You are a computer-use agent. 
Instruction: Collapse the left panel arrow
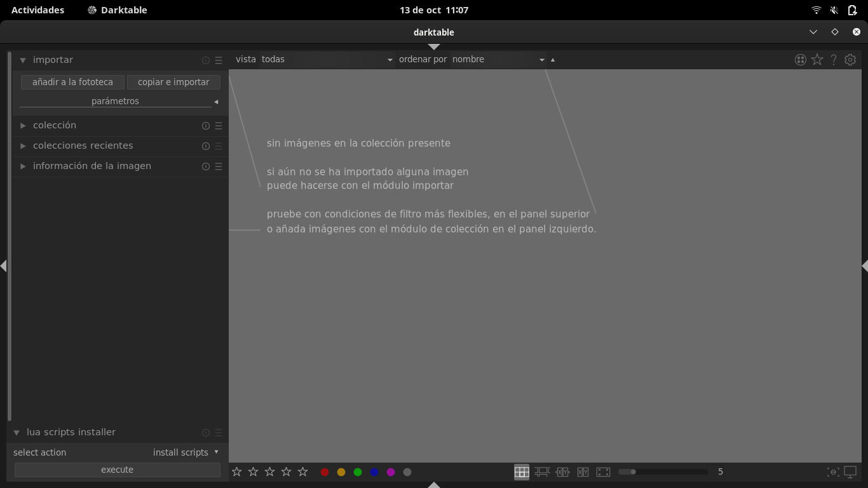3,266
